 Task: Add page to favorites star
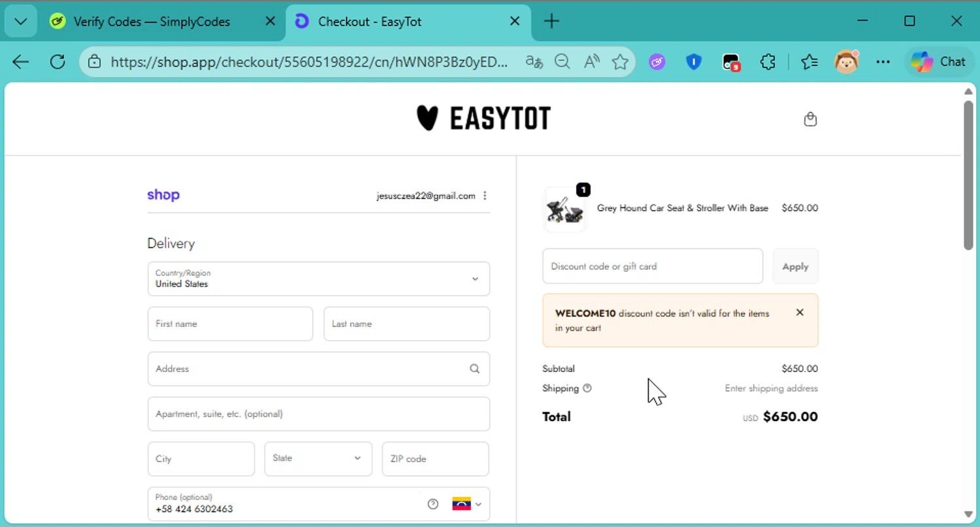click(x=620, y=62)
